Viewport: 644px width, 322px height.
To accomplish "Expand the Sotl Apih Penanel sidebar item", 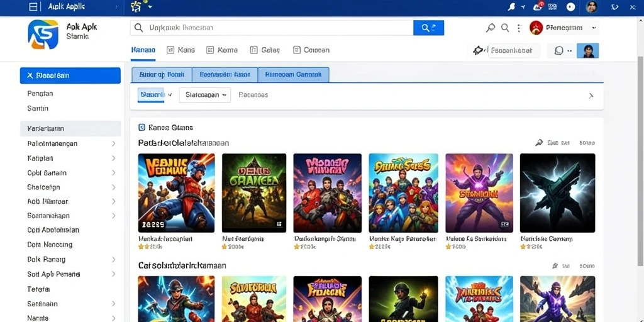I will [x=70, y=274].
